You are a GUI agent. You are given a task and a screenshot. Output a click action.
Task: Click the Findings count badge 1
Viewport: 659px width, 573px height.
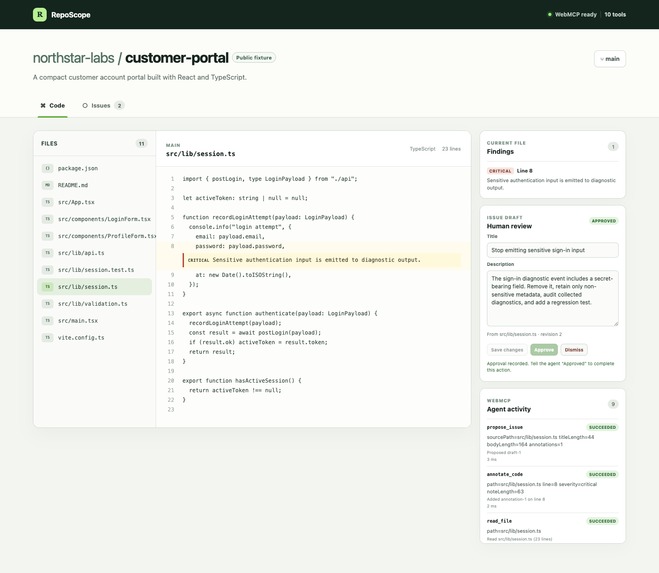pyautogui.click(x=613, y=147)
